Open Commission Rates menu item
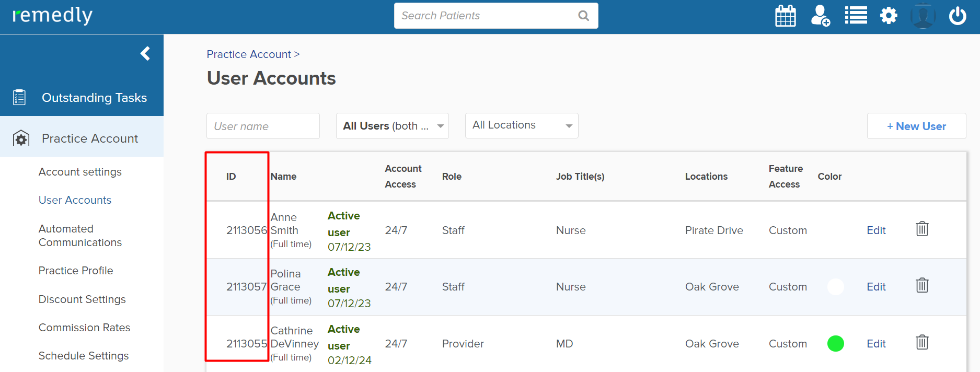The image size is (980, 372). pos(84,328)
